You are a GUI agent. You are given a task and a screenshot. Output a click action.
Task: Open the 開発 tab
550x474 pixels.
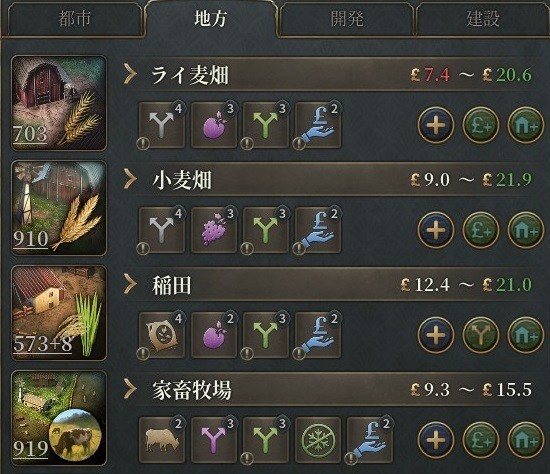click(x=347, y=19)
